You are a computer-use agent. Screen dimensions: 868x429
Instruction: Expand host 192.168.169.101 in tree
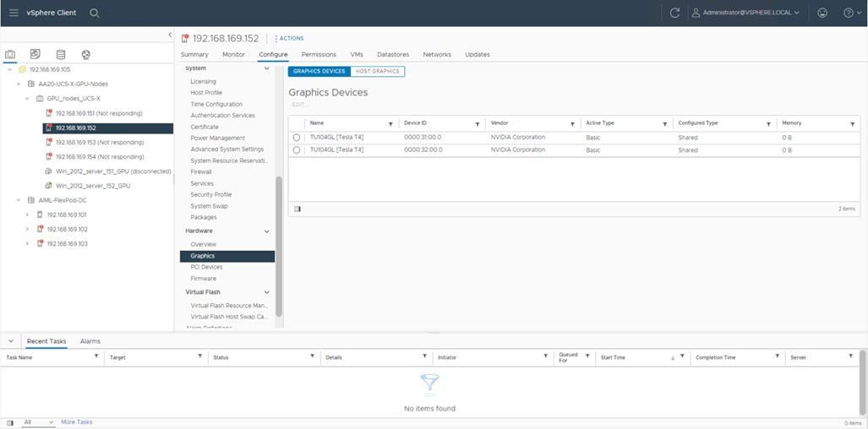(x=27, y=214)
